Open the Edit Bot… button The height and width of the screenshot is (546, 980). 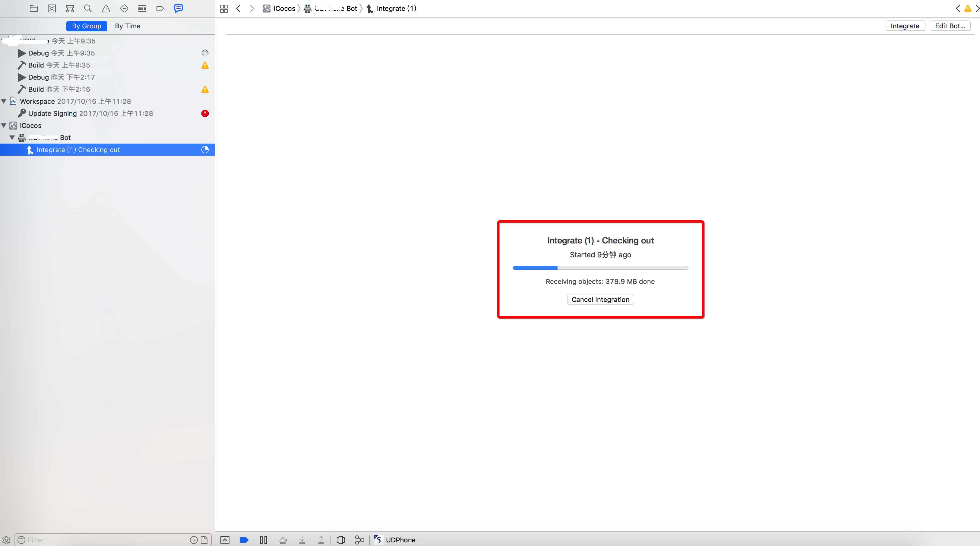(950, 26)
